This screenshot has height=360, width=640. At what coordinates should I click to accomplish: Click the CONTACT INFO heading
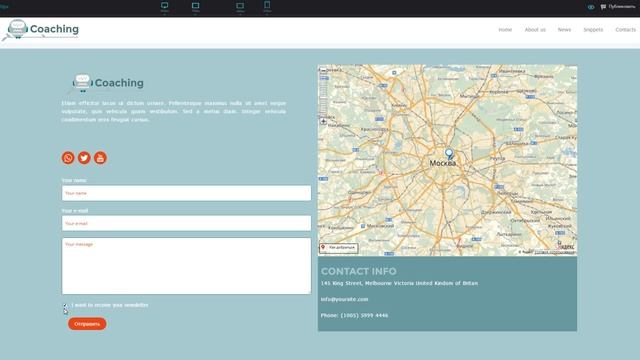(358, 271)
